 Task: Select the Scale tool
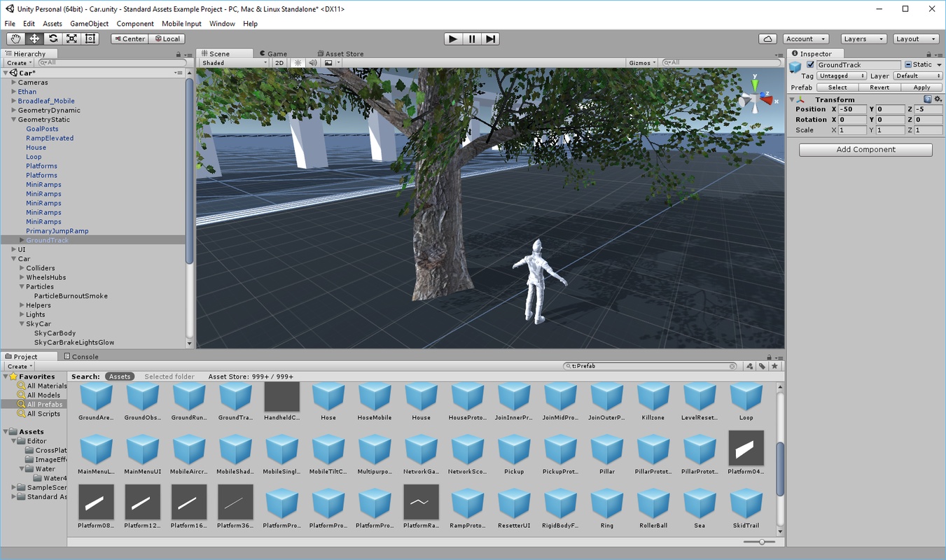[71, 38]
